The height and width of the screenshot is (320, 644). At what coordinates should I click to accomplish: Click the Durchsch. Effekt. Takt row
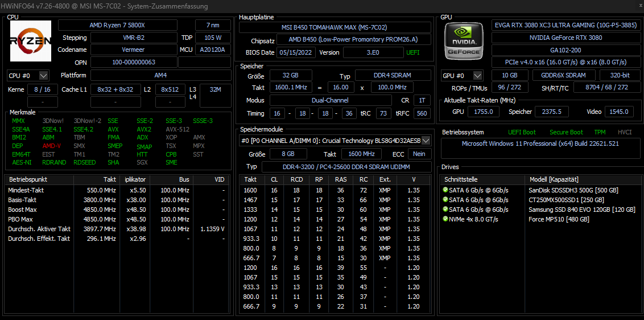click(117, 239)
